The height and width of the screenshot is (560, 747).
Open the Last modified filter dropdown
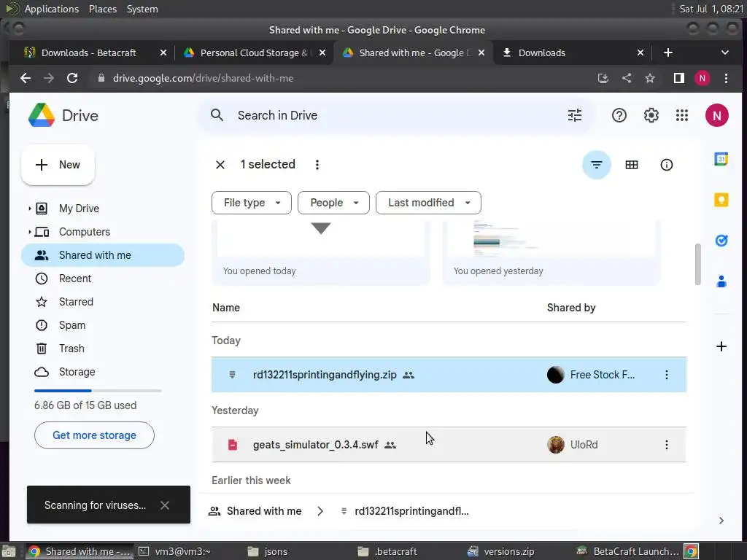pos(428,203)
